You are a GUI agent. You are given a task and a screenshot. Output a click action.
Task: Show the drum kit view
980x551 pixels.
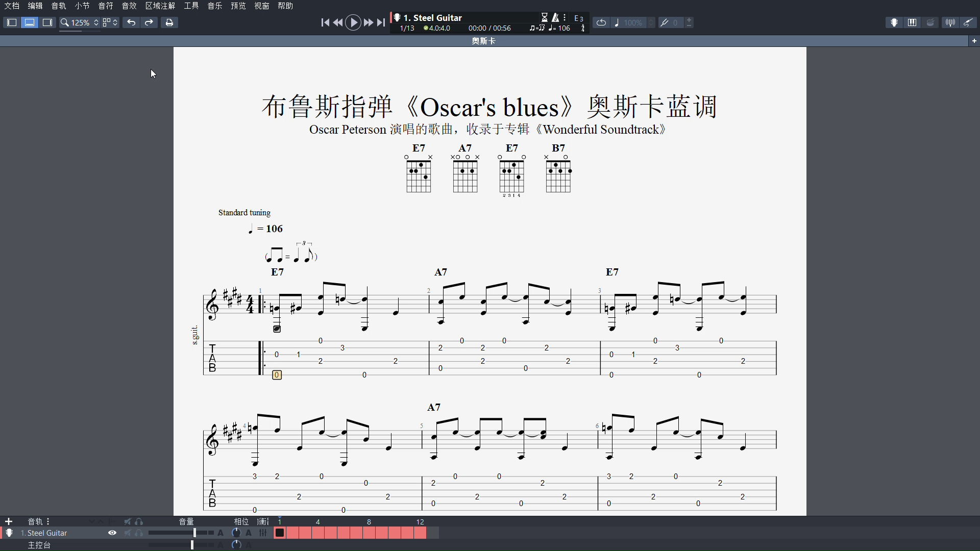[930, 22]
